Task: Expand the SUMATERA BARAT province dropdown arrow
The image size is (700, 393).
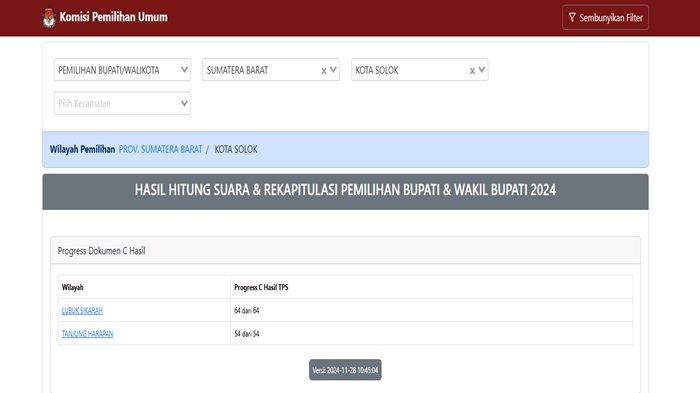Action: 333,70
